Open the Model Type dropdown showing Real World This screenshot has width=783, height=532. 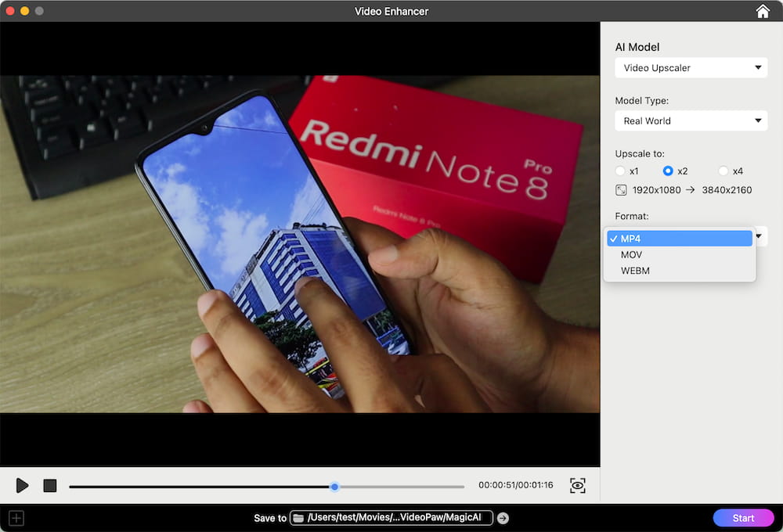point(690,120)
